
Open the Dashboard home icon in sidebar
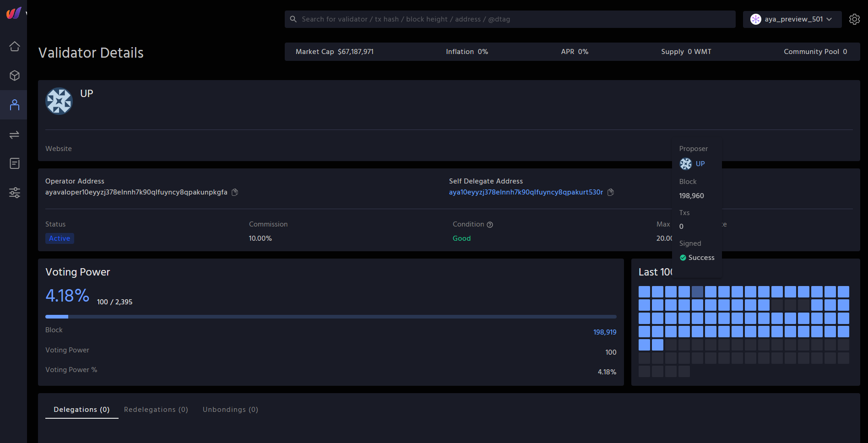[x=14, y=46]
